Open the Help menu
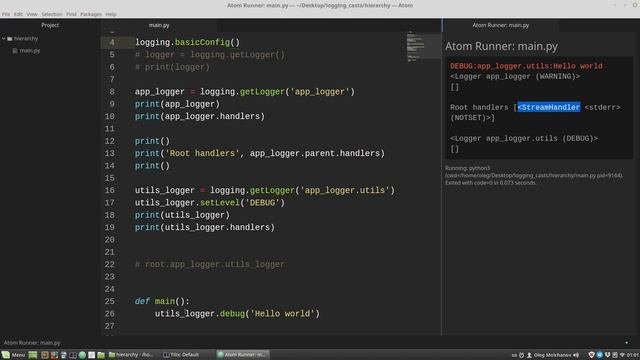This screenshot has width=640, height=360. [x=111, y=14]
